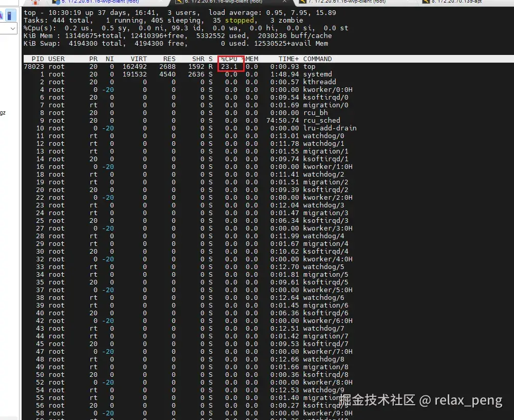Click the watchdog/7 process name
This screenshot has width=514, height=420.
coord(323,328)
